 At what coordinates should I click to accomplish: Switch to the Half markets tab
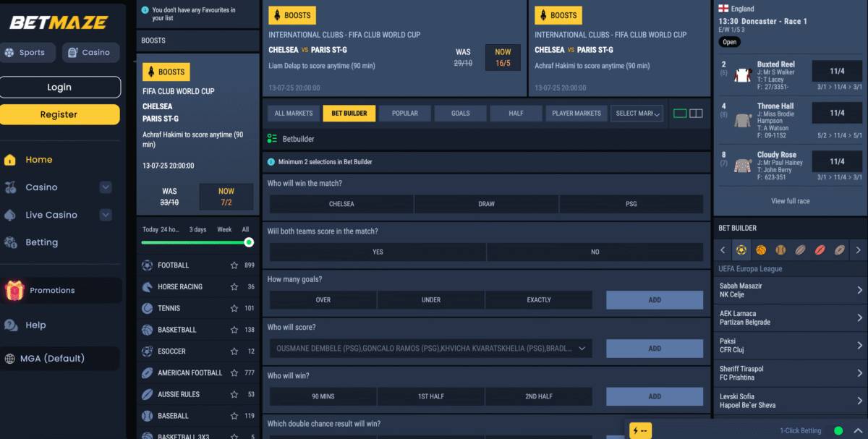tap(516, 114)
